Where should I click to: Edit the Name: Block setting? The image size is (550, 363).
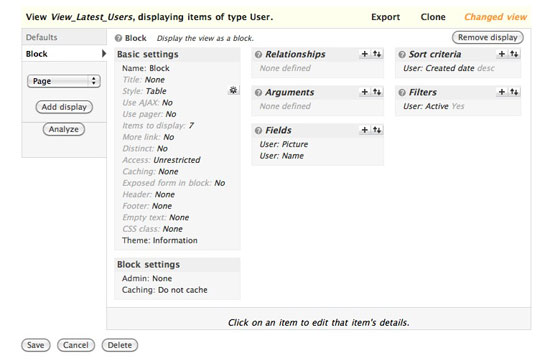point(146,68)
